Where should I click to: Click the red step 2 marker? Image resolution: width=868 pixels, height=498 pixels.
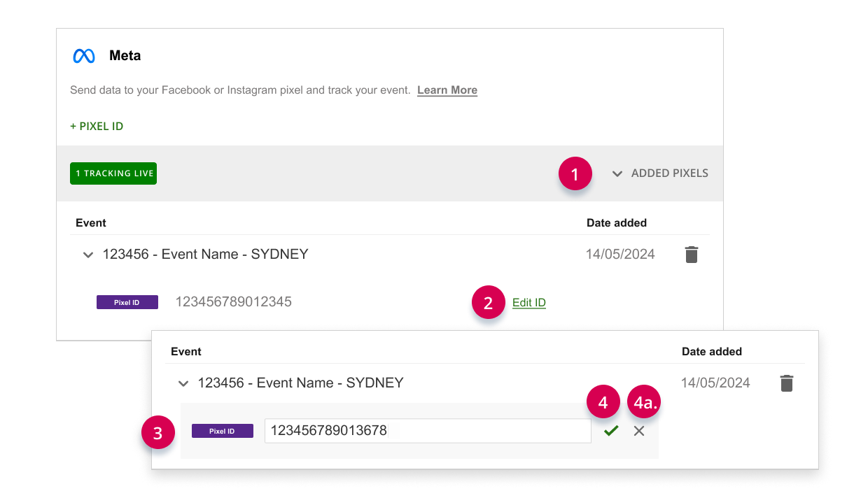click(x=489, y=302)
